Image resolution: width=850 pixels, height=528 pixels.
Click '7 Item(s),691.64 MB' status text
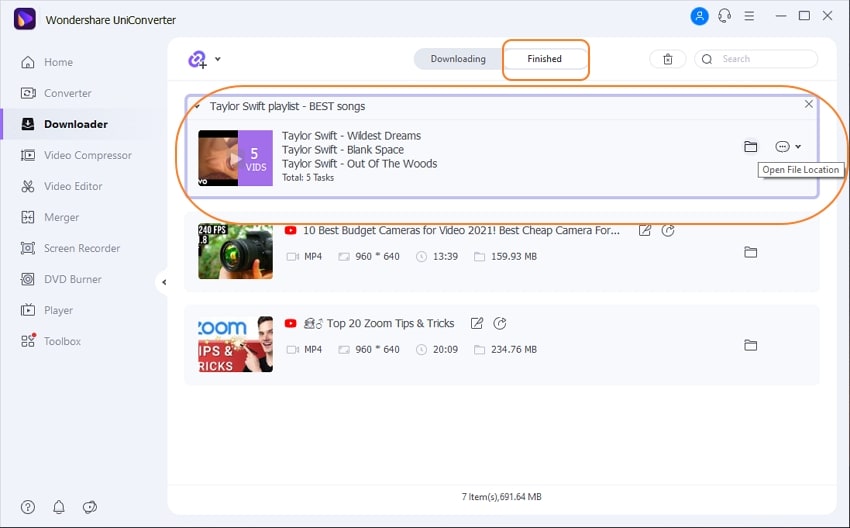[x=501, y=497]
